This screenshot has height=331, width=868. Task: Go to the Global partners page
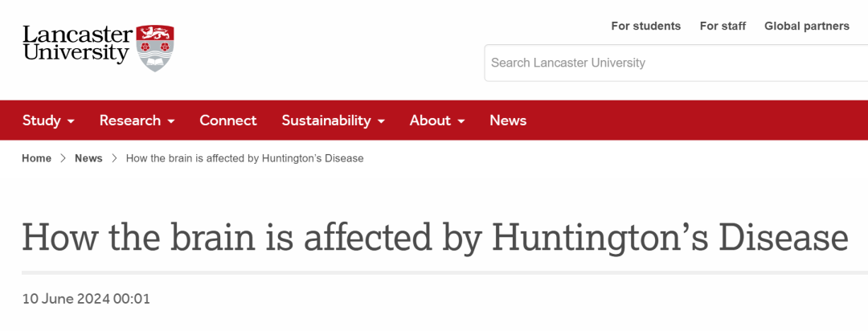pyautogui.click(x=806, y=26)
